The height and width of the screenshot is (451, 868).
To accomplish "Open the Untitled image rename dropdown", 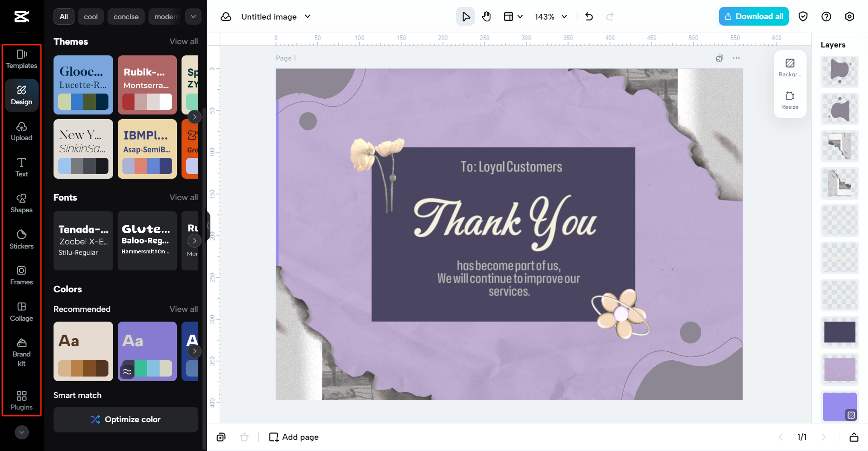I will (307, 16).
